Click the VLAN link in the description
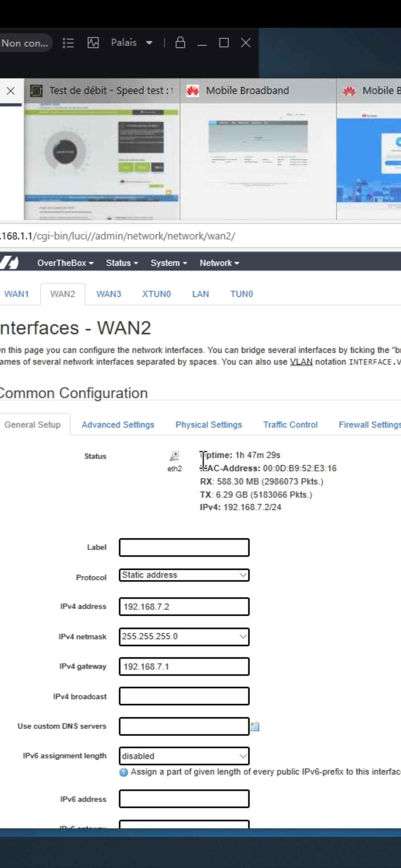This screenshot has height=868, width=401. point(301,362)
